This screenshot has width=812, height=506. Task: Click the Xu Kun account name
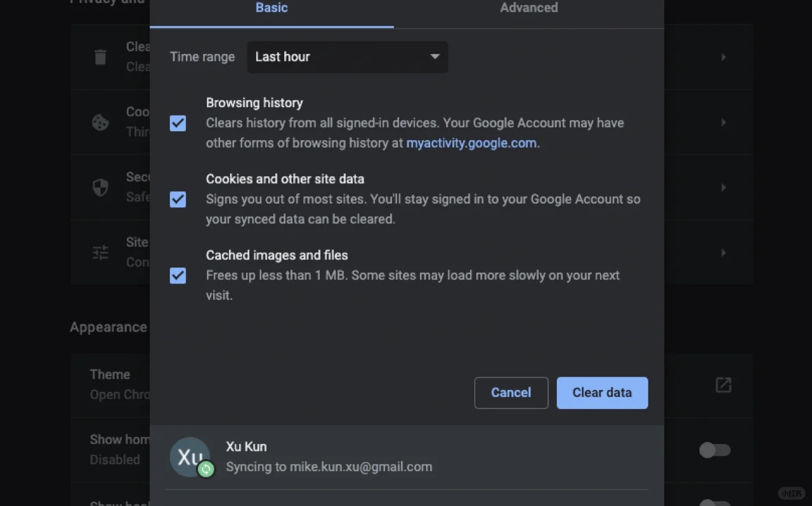point(246,446)
